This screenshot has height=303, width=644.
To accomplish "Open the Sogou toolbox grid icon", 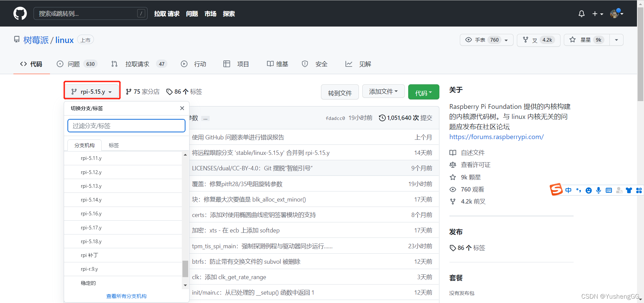I will coord(639,190).
